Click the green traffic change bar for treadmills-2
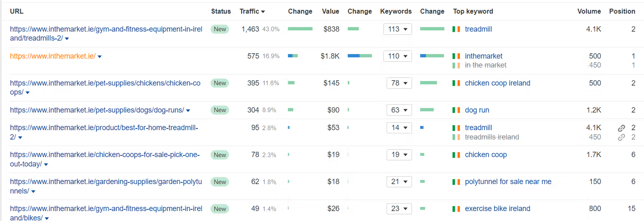Screen dimensions: 644x221 click(x=300, y=29)
